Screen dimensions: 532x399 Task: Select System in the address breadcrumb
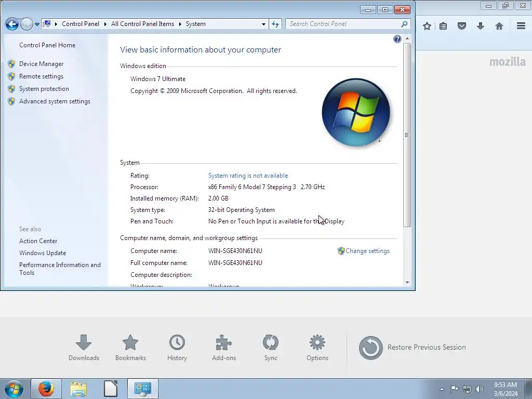[196, 24]
